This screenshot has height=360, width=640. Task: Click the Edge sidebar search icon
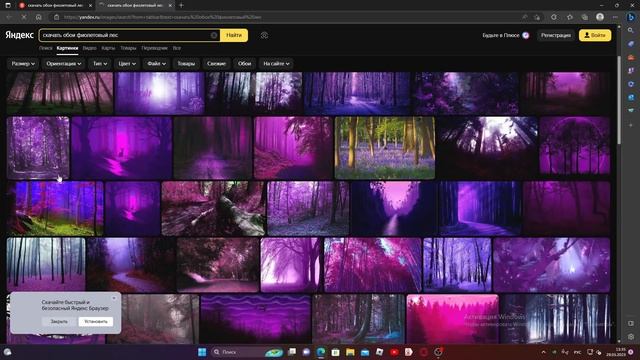(x=631, y=30)
